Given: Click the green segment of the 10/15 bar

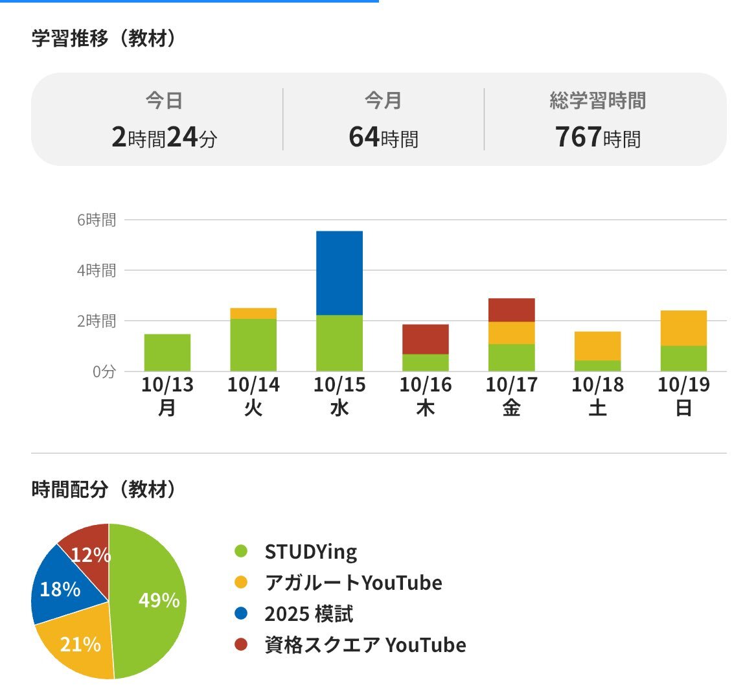Looking at the screenshot, I should (339, 343).
